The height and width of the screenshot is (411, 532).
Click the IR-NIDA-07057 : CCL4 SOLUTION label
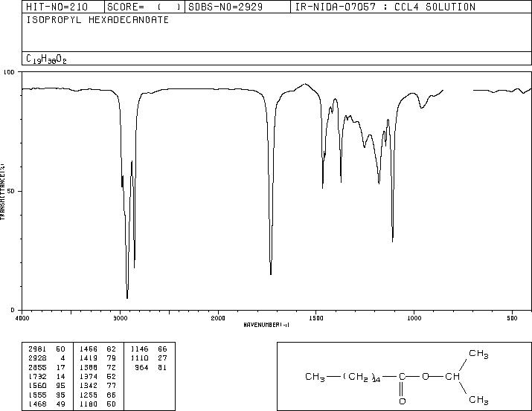[x=385, y=7]
